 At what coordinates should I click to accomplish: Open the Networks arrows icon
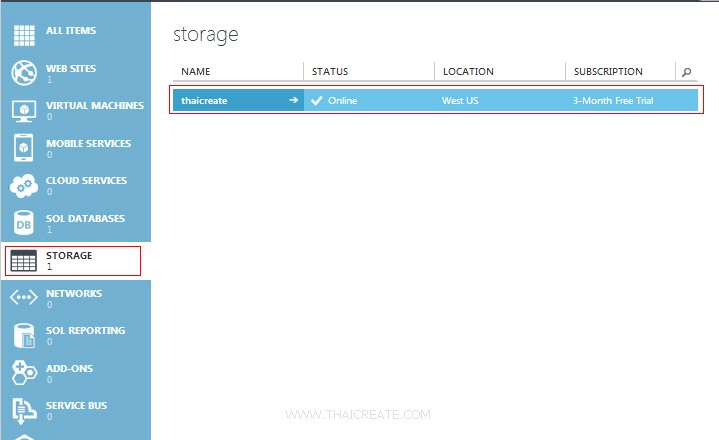[x=23, y=297]
